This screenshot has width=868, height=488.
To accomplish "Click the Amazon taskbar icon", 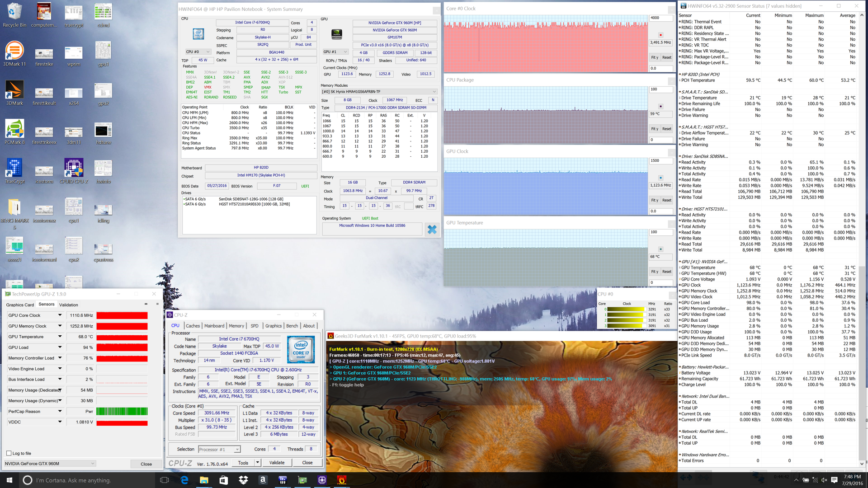I will [263, 480].
